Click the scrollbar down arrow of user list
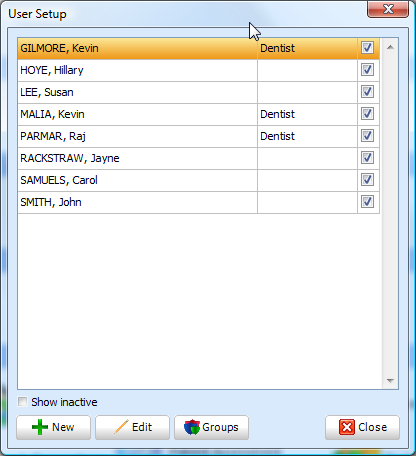416x456 pixels. (x=390, y=380)
